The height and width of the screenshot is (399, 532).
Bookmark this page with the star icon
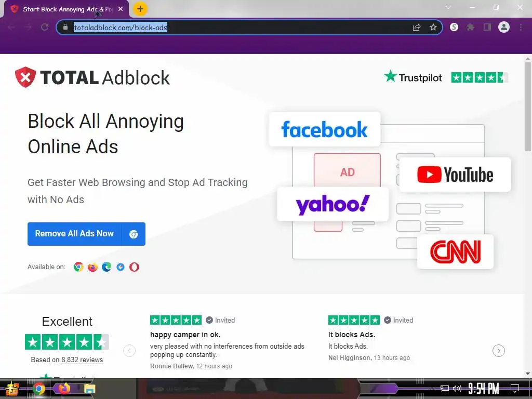click(x=433, y=27)
